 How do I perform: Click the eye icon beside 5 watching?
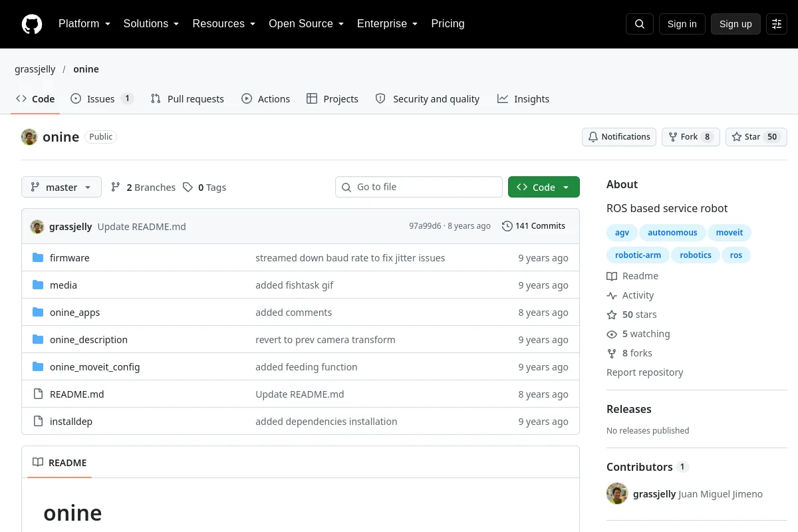(x=612, y=334)
